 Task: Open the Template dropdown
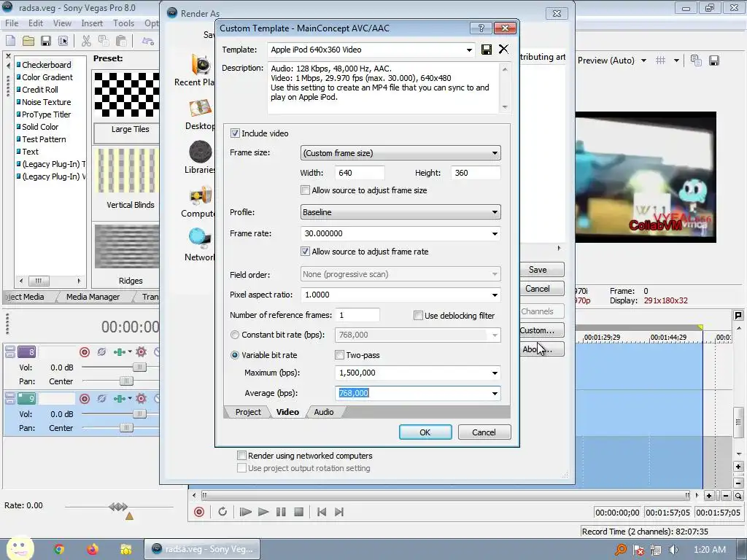[x=469, y=50]
